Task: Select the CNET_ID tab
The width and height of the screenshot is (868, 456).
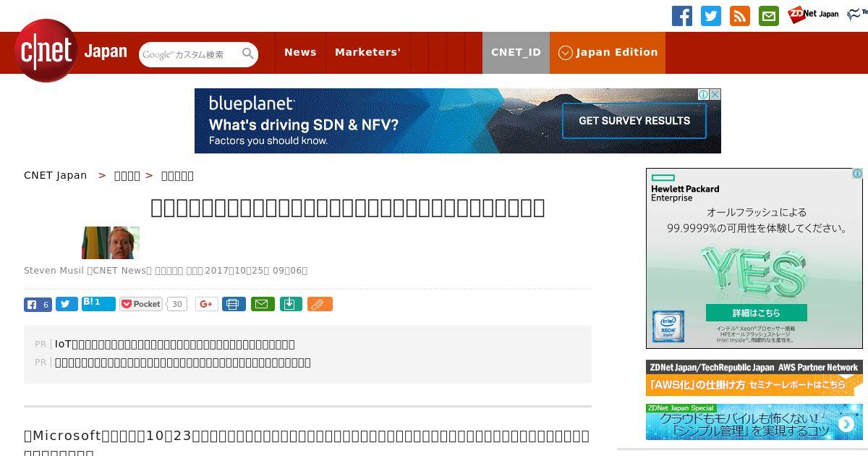Action: 516,52
